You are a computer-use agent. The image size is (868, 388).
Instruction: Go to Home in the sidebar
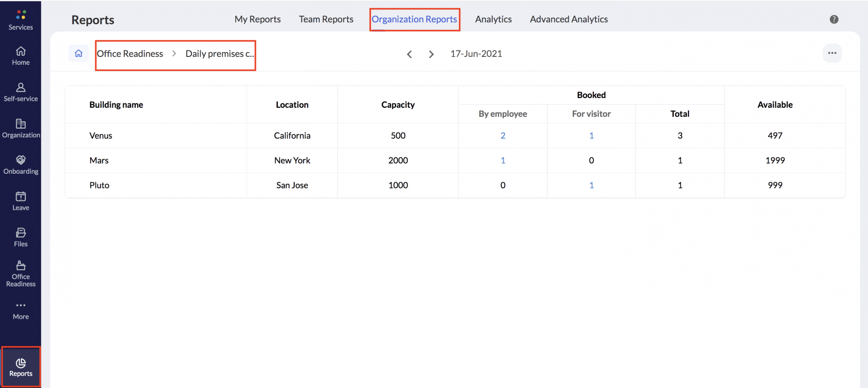point(20,56)
